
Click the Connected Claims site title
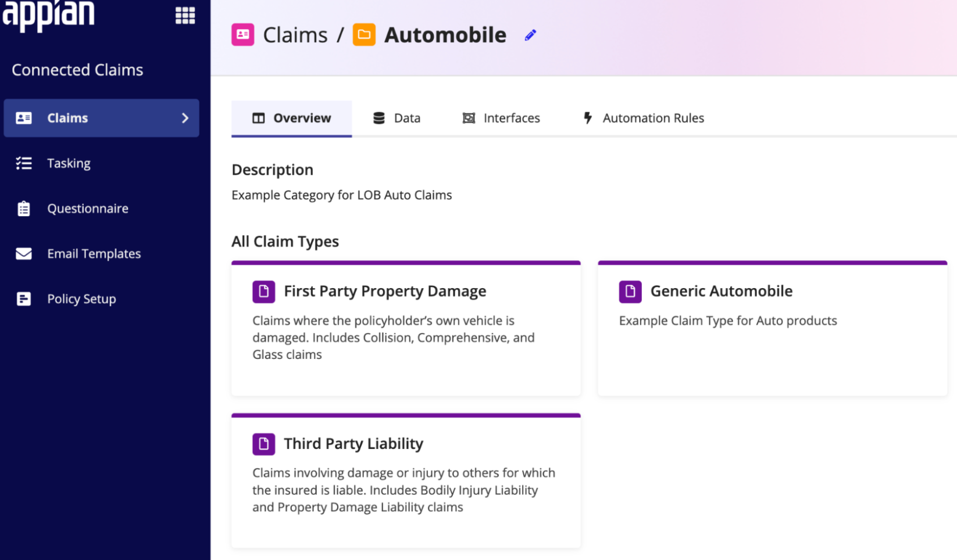pyautogui.click(x=77, y=70)
